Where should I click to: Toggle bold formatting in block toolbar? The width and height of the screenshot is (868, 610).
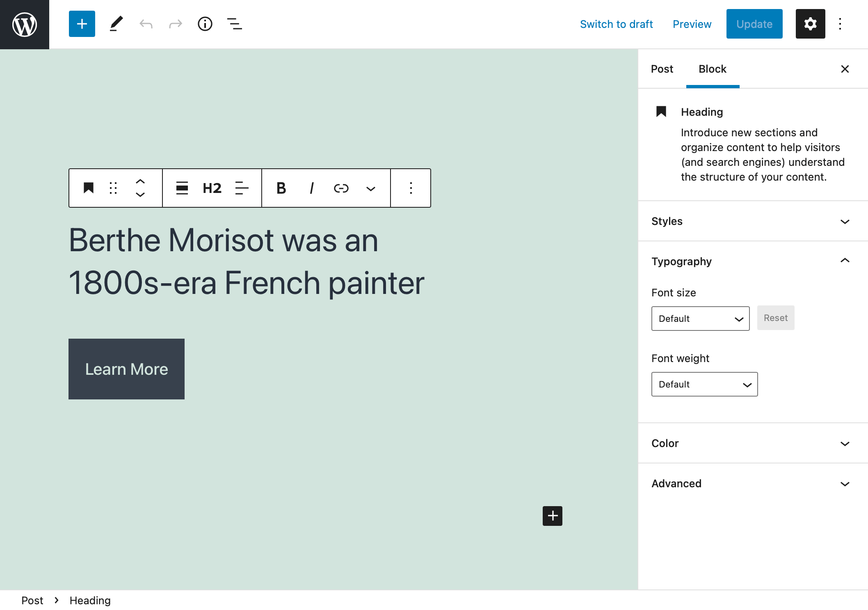click(281, 188)
